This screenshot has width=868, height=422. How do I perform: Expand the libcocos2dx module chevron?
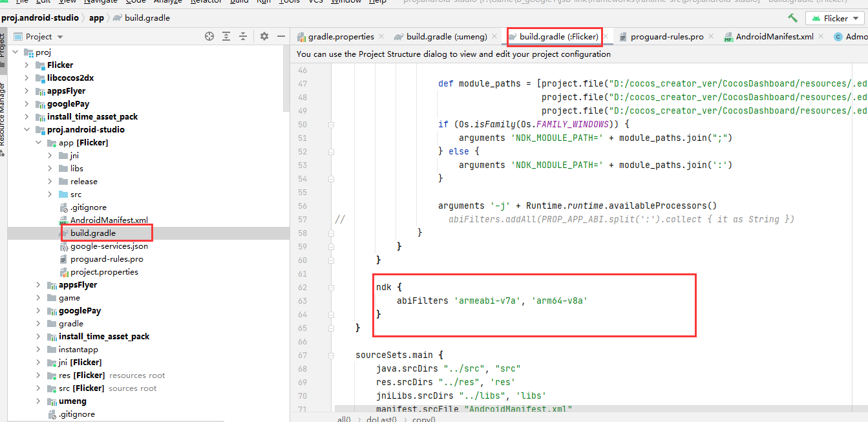click(27, 78)
